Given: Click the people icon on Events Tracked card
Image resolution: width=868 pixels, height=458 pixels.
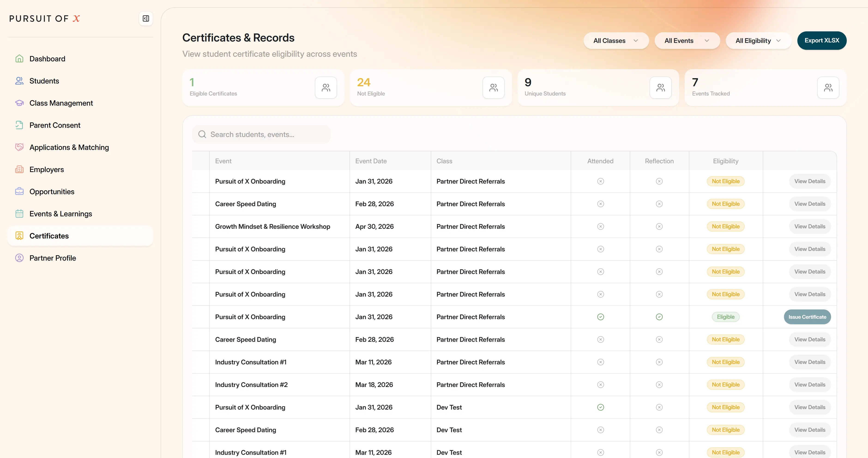Looking at the screenshot, I should point(828,87).
